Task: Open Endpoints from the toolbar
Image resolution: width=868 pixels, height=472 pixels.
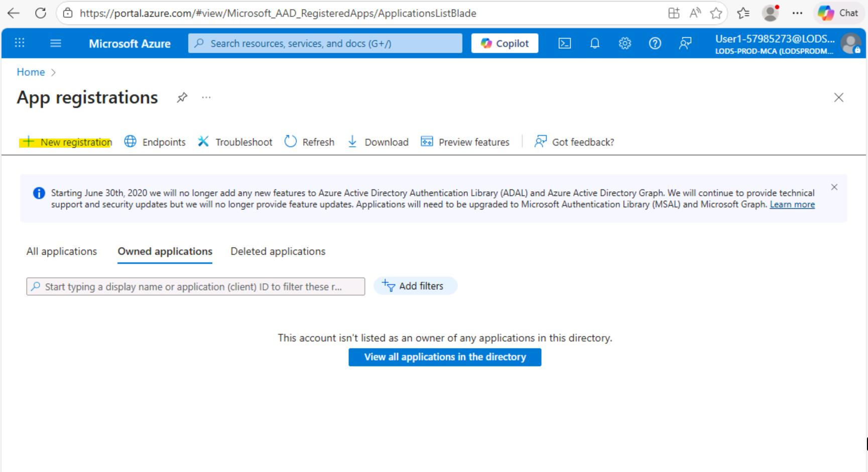Action: [x=155, y=142]
